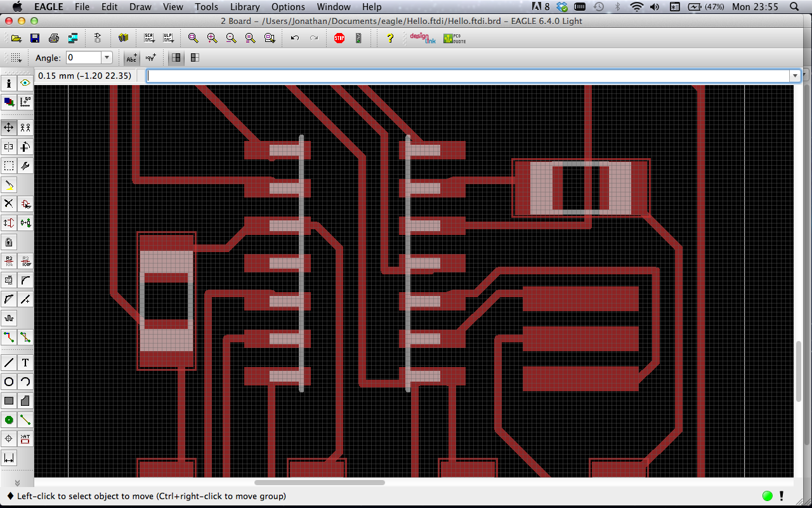Toggle the spin text option (Abc icon)
Image resolution: width=812 pixels, height=508 pixels.
coord(131,58)
